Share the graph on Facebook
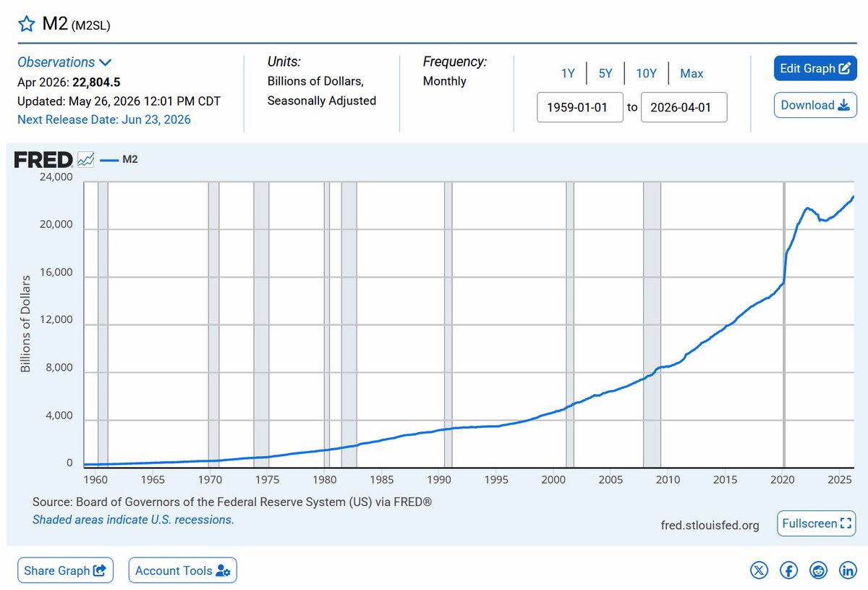Screen dimensions: 868x590 tap(788, 570)
